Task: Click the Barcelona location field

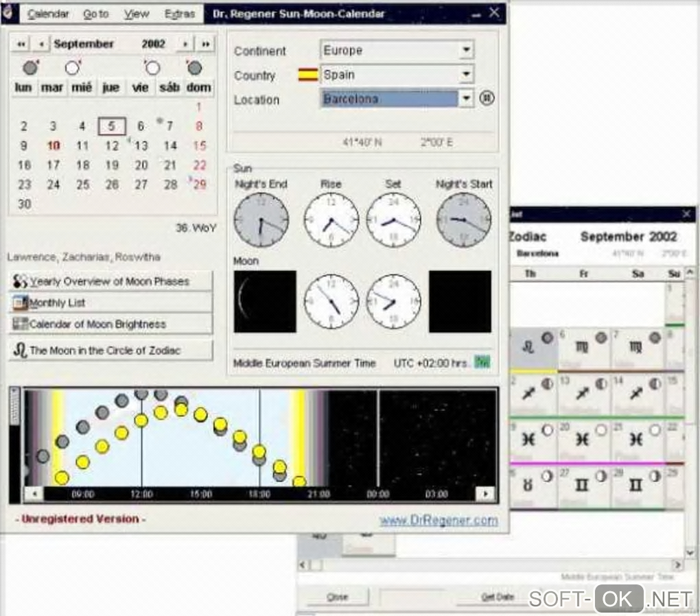Action: point(389,99)
